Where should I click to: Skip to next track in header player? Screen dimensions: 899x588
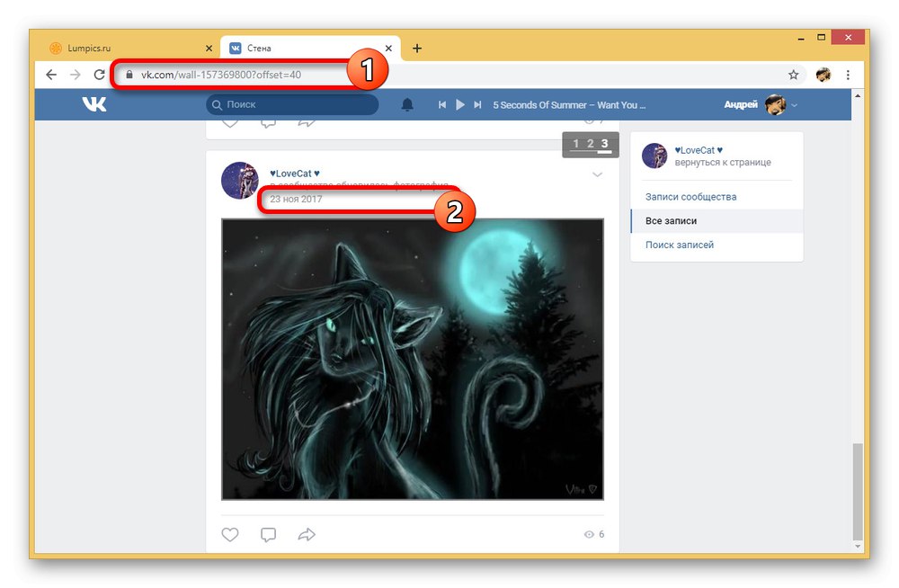477,104
